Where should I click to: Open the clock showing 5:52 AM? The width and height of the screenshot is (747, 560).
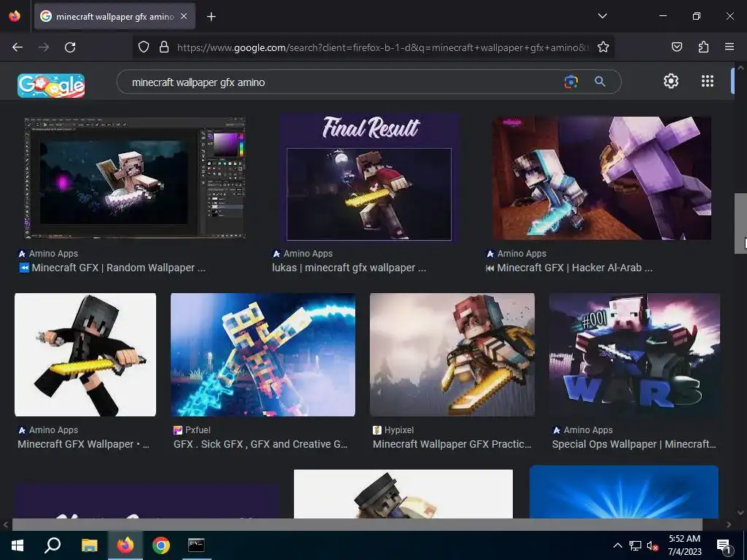point(684,545)
